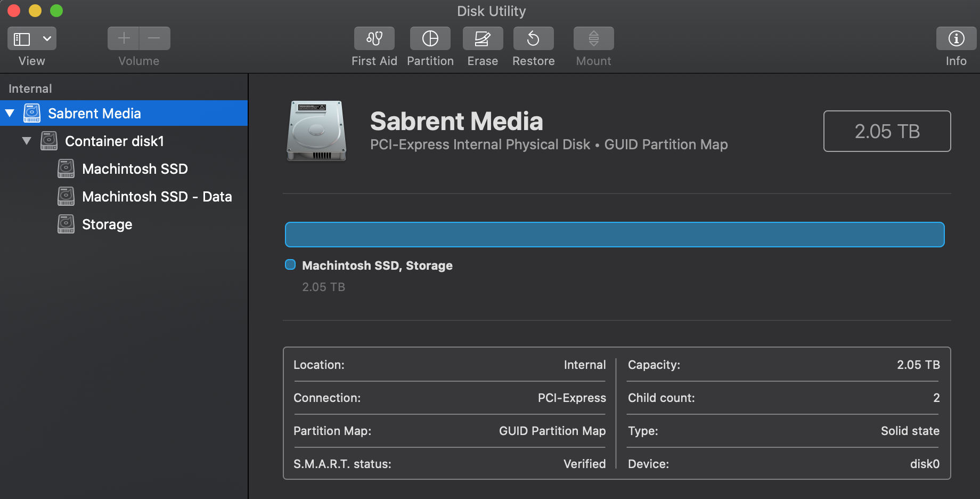Select Machintosh SSD volume in sidebar
Image resolution: width=980 pixels, height=499 pixels.
[x=135, y=169]
